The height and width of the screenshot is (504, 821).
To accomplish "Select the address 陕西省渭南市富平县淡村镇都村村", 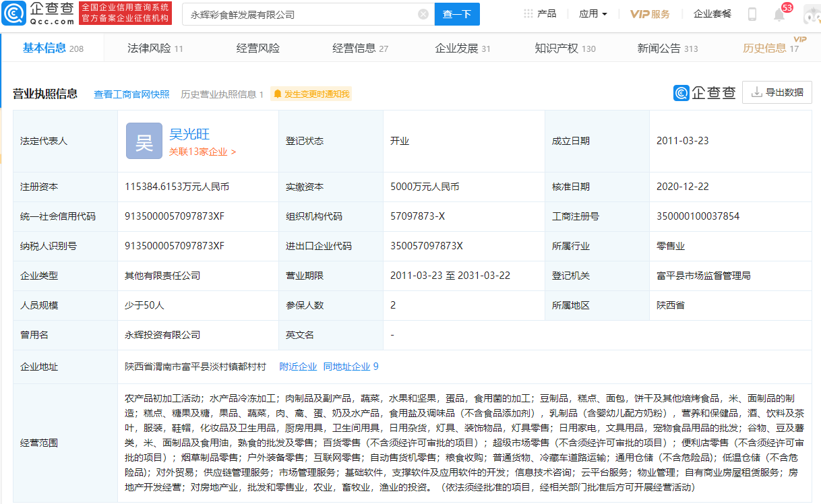I will tap(195, 367).
